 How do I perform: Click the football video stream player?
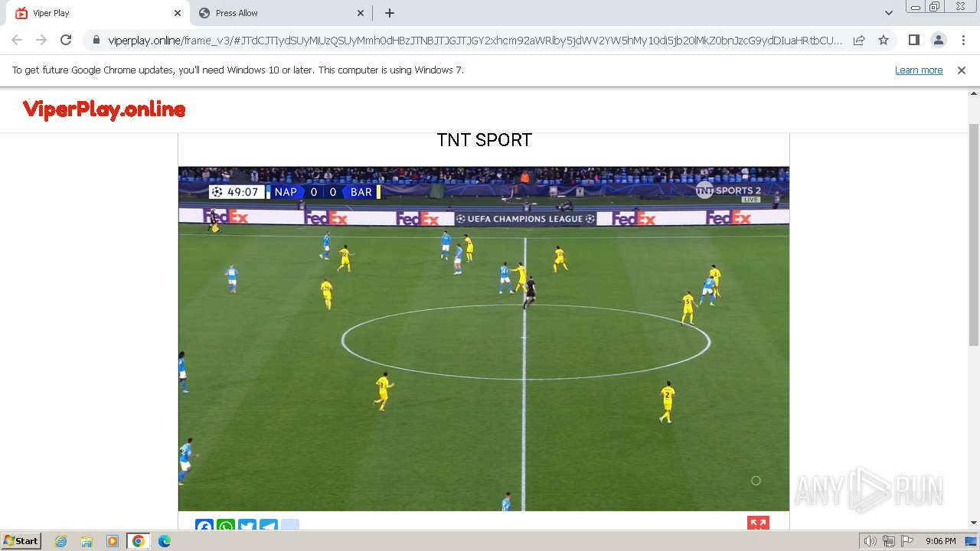484,339
